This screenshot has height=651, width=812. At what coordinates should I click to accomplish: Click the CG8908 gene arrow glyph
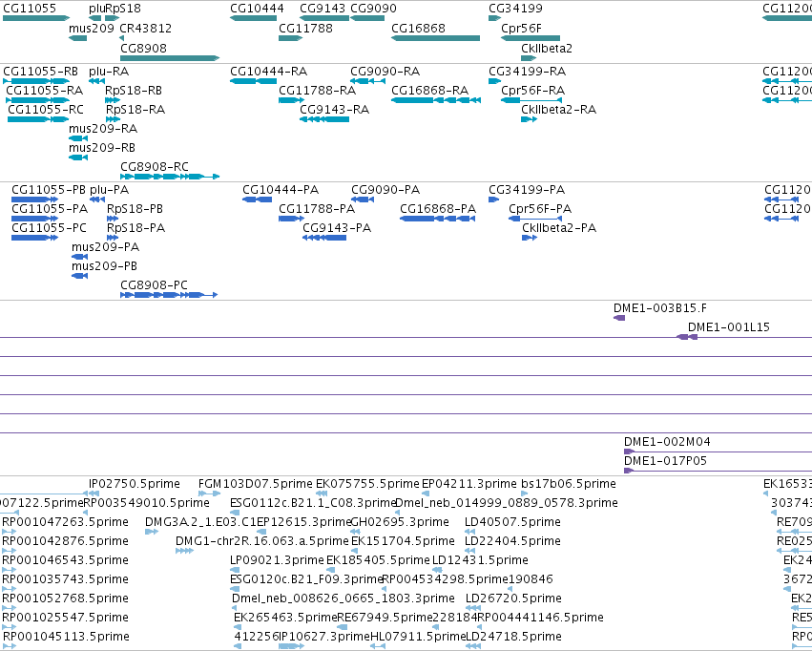click(170, 58)
